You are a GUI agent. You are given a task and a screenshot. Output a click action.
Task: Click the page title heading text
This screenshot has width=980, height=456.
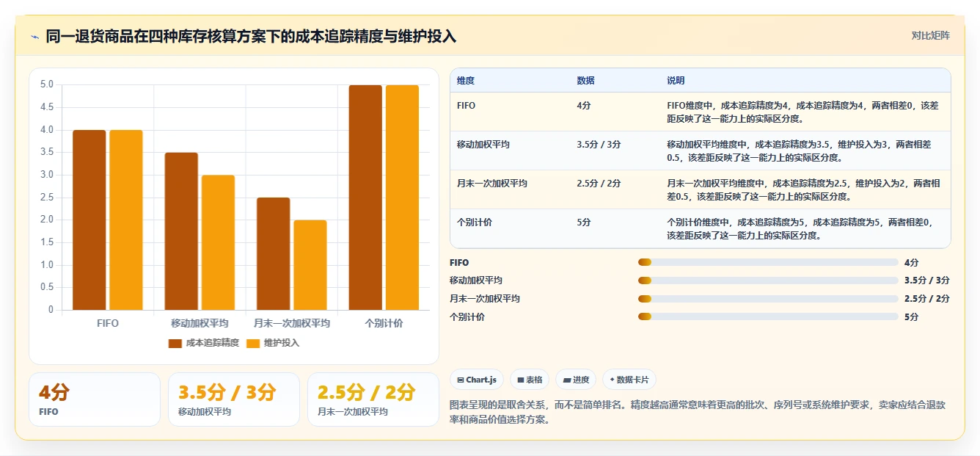251,36
